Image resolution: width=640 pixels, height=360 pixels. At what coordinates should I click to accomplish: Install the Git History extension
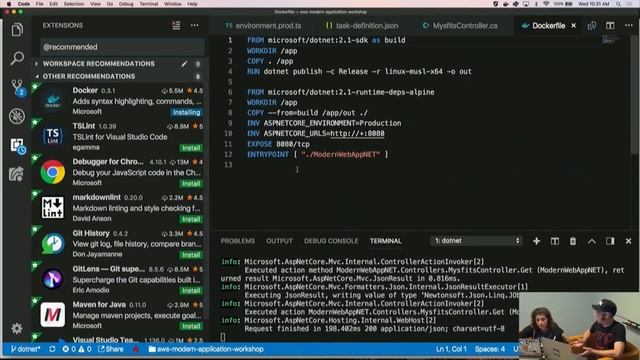coord(191,255)
